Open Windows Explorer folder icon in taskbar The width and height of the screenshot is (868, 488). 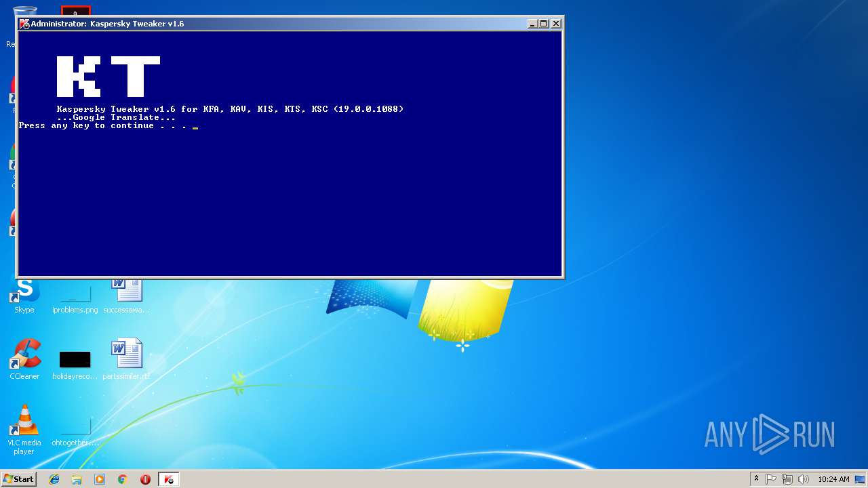[77, 479]
